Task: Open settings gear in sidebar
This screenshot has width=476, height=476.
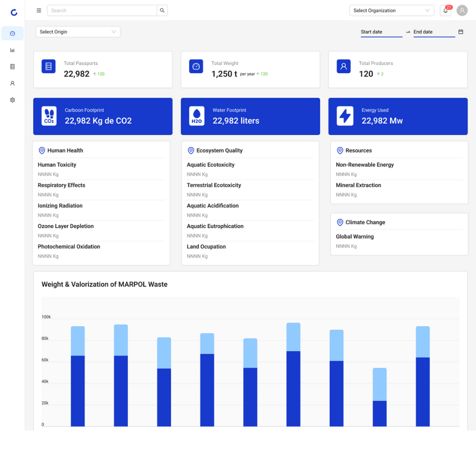Action: click(12, 100)
